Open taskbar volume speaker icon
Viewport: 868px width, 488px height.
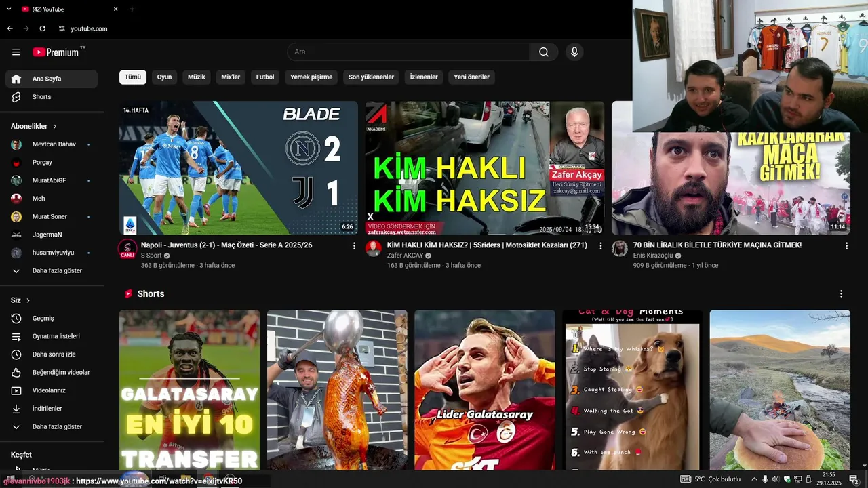coord(776,479)
